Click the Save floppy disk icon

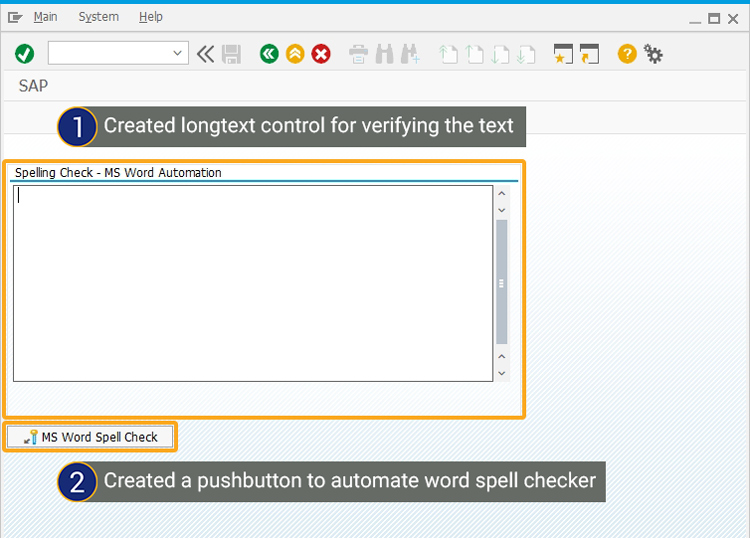(x=232, y=54)
